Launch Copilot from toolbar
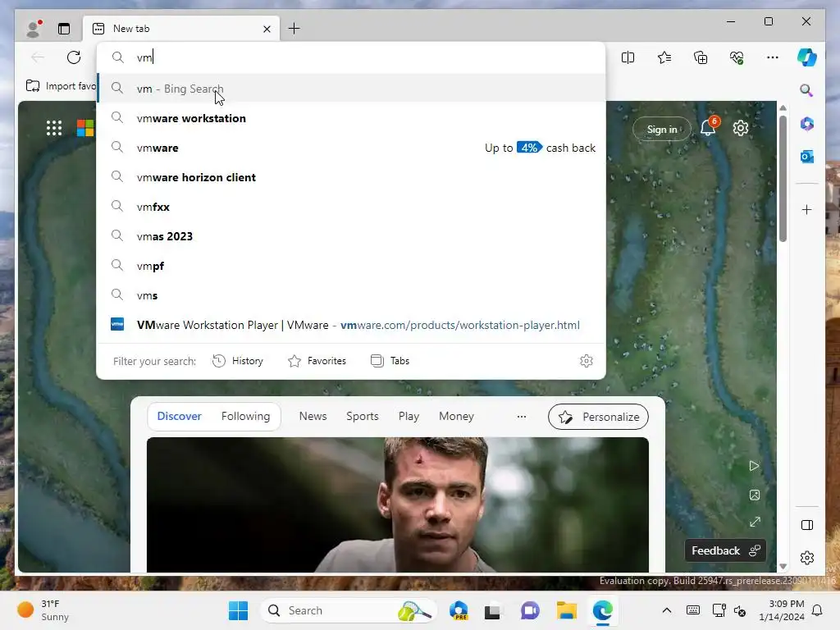 [x=807, y=57]
